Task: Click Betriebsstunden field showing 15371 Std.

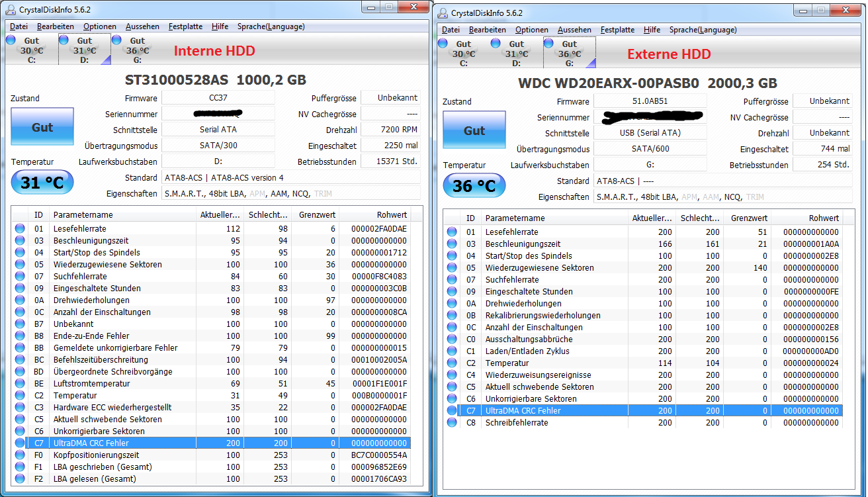Action: tap(390, 161)
